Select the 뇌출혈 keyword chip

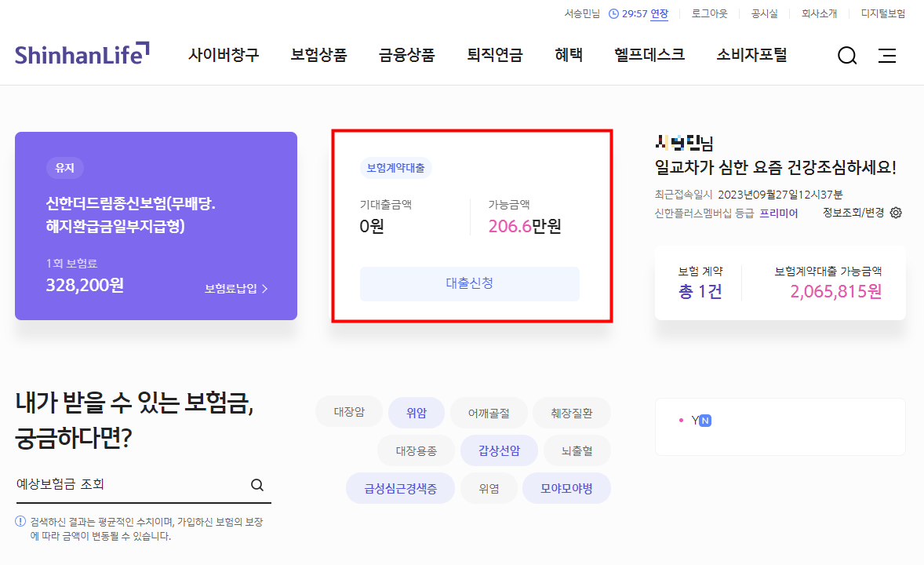coord(577,450)
